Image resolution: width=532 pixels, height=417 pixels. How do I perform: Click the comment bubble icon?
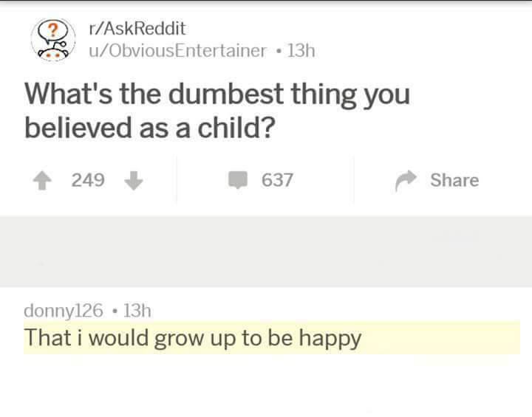click(239, 180)
